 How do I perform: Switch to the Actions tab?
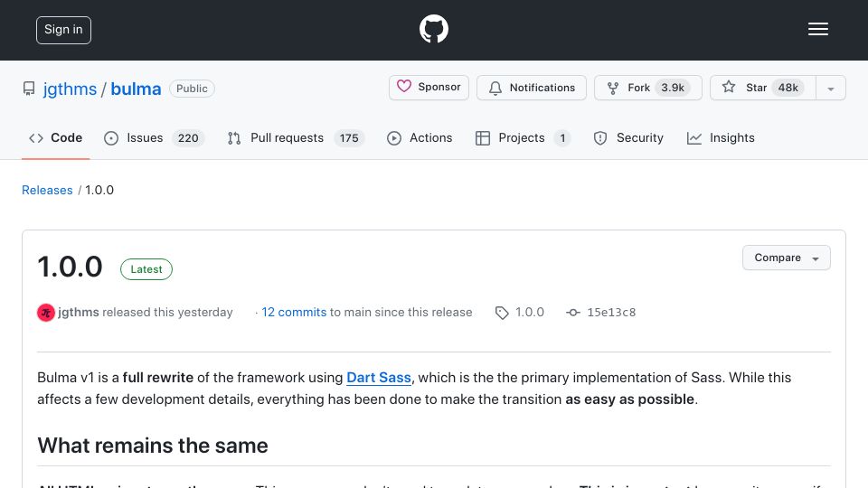(x=419, y=137)
